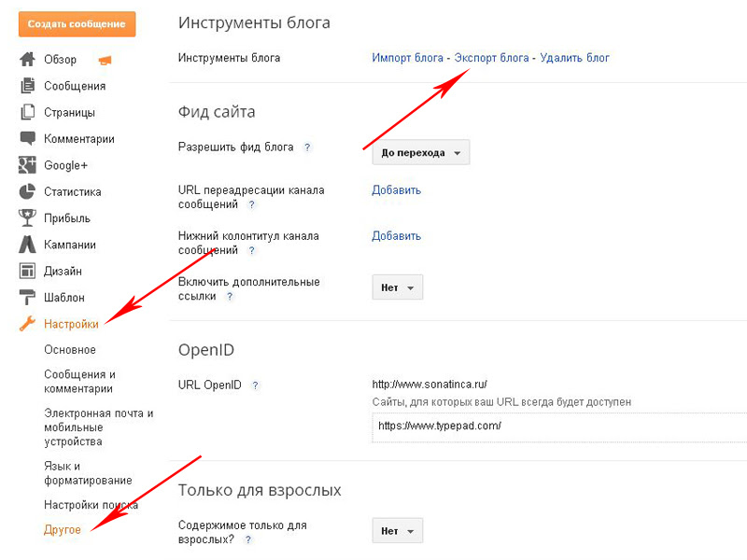This screenshot has width=747, height=560.
Task: Open help for Содержимое только для взрослых
Action: [x=247, y=540]
